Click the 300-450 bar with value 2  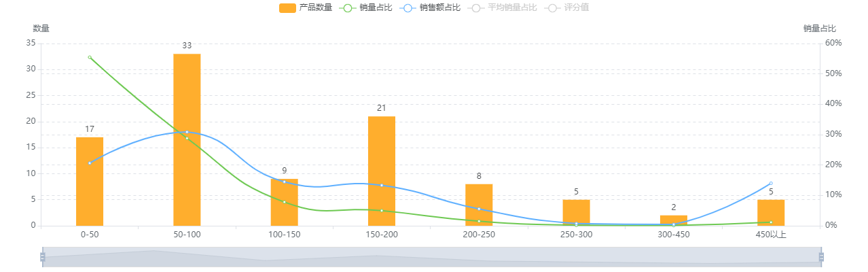(x=674, y=220)
